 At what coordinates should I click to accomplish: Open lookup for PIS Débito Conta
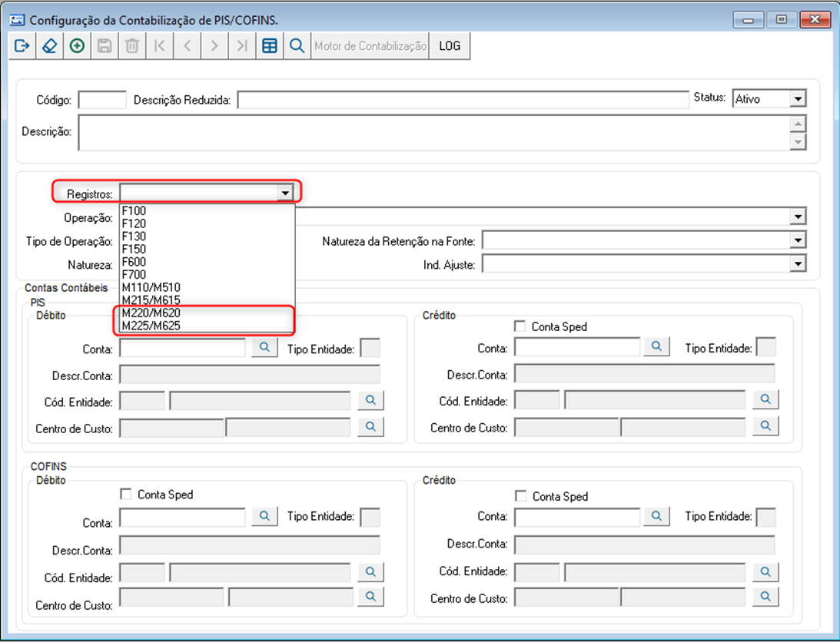coord(264,348)
